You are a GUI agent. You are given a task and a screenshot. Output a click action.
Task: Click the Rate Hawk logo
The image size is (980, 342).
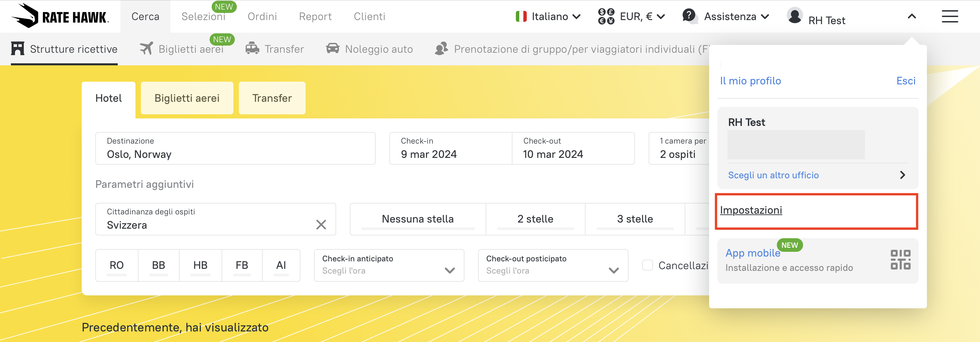(x=60, y=16)
